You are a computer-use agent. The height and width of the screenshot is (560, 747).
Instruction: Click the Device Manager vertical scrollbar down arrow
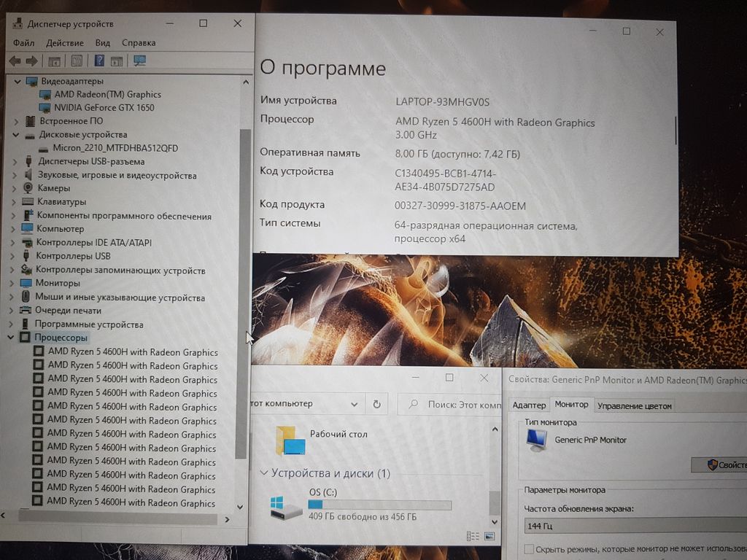click(x=240, y=506)
